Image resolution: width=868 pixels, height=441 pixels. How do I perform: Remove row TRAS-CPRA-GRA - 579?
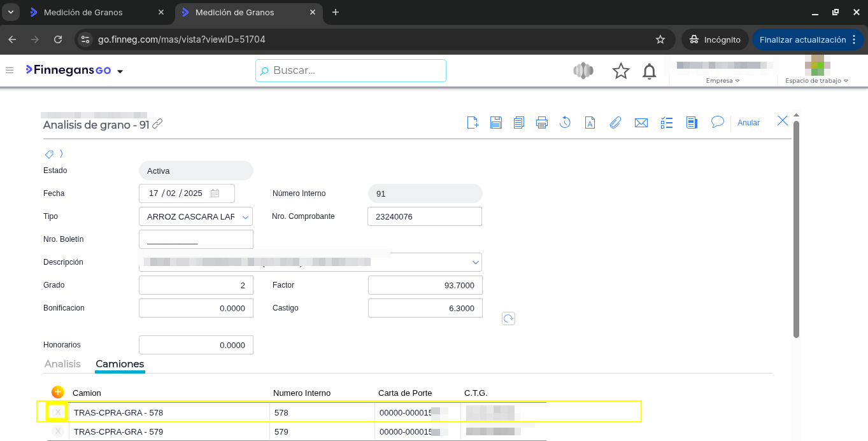click(58, 431)
